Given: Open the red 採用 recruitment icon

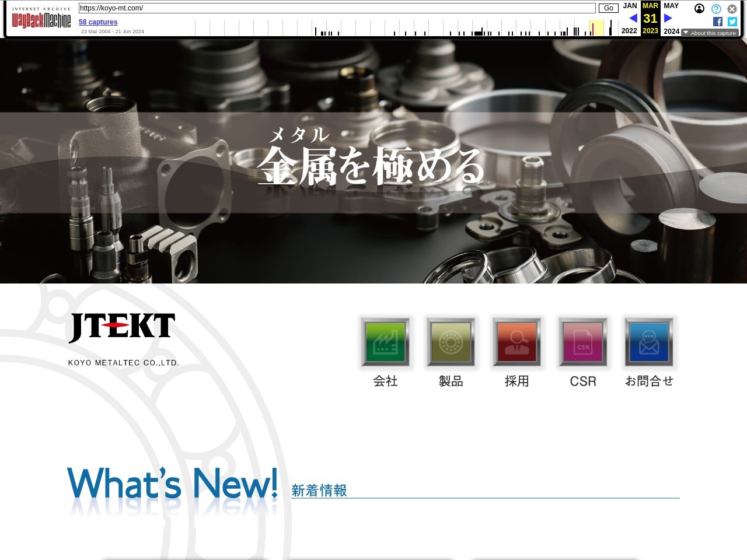Looking at the screenshot, I should (517, 342).
